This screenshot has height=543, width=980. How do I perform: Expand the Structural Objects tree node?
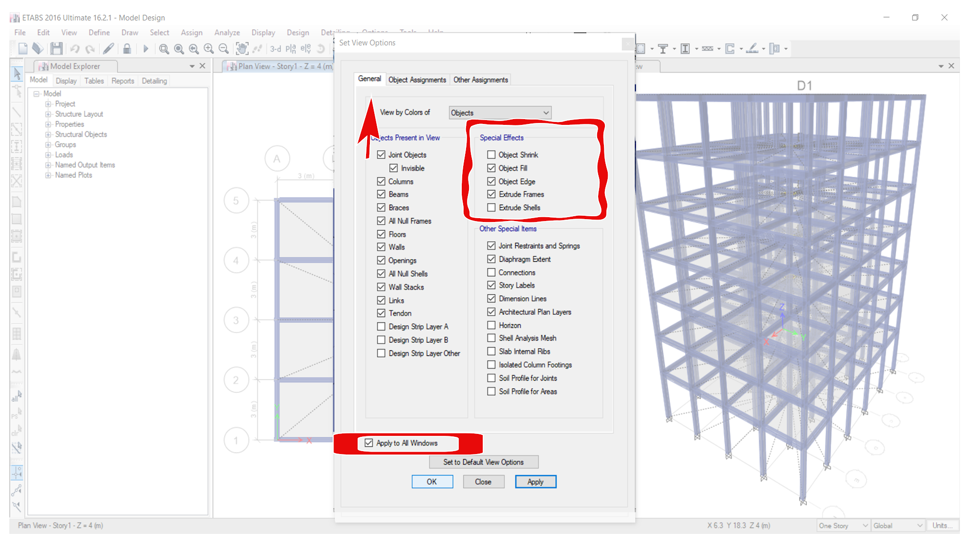click(47, 134)
